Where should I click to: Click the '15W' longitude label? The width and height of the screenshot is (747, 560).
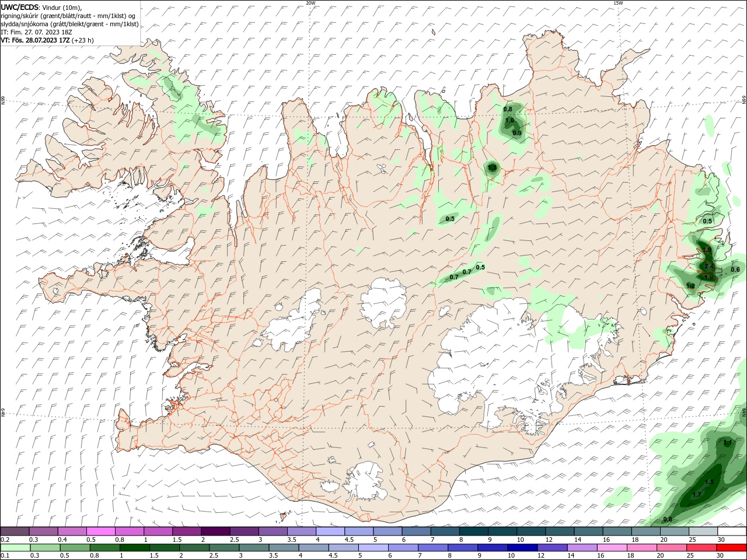pos(618,3)
